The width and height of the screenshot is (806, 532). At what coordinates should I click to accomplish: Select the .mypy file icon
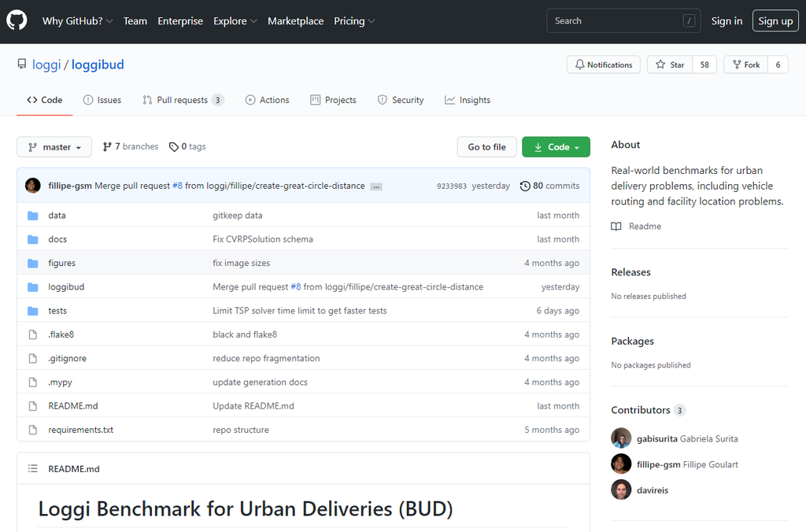[x=33, y=382]
